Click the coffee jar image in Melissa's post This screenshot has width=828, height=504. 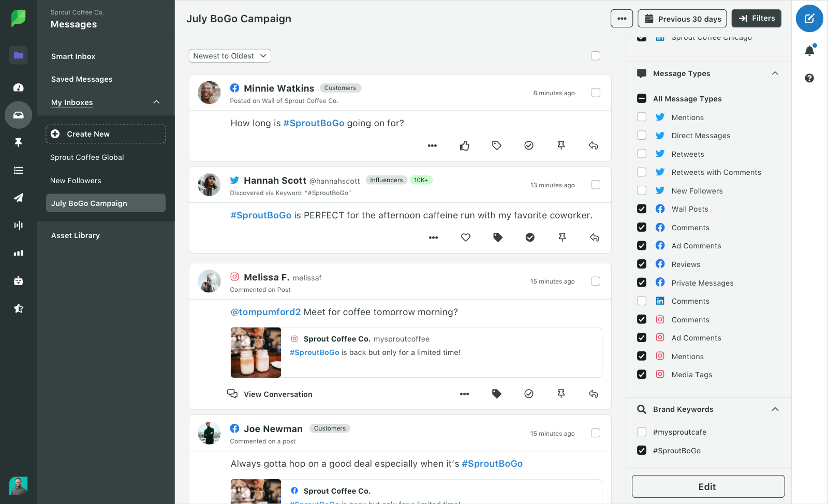pos(256,352)
